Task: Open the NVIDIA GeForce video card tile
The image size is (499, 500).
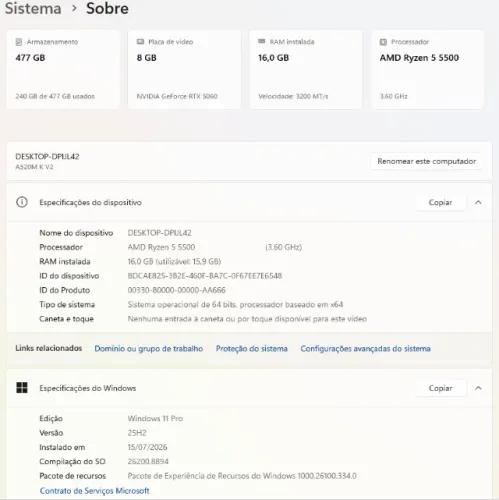Action: [184, 70]
